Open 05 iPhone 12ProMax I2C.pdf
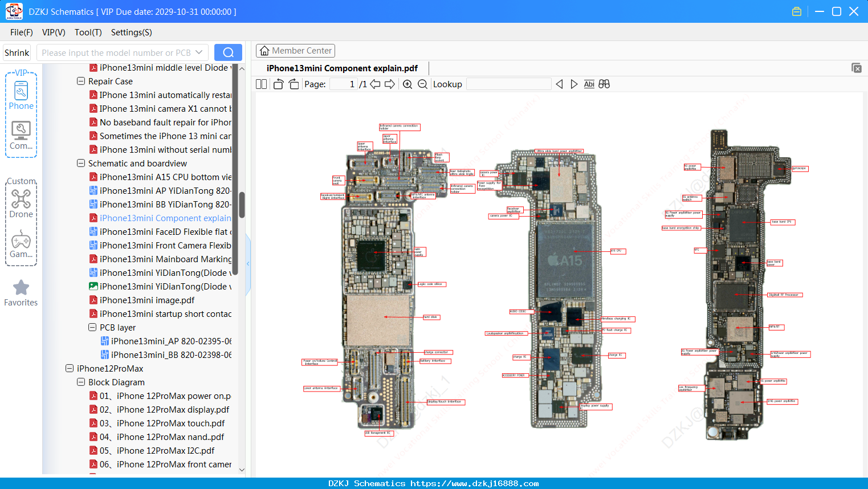The height and width of the screenshot is (489, 868). coord(152,451)
